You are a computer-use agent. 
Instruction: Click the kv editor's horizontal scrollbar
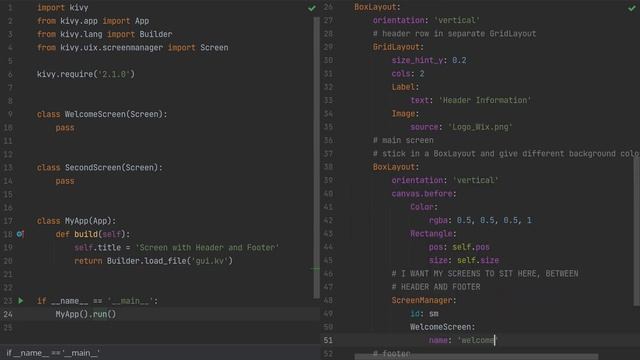click(476, 357)
